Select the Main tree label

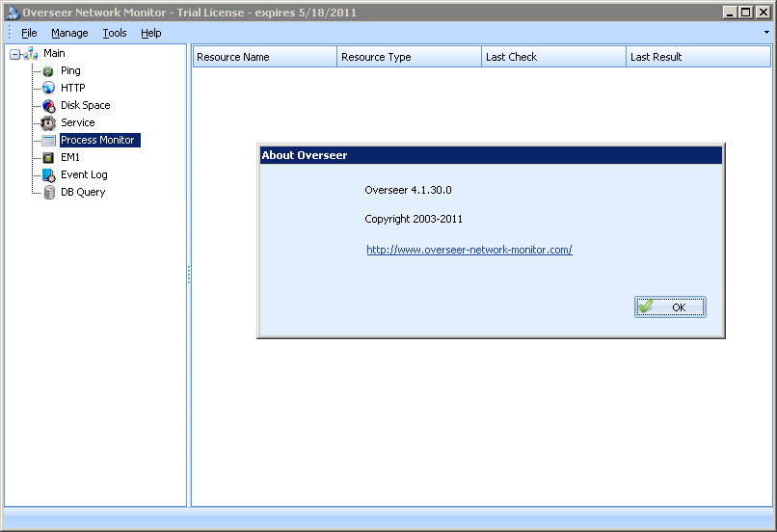[x=54, y=54]
